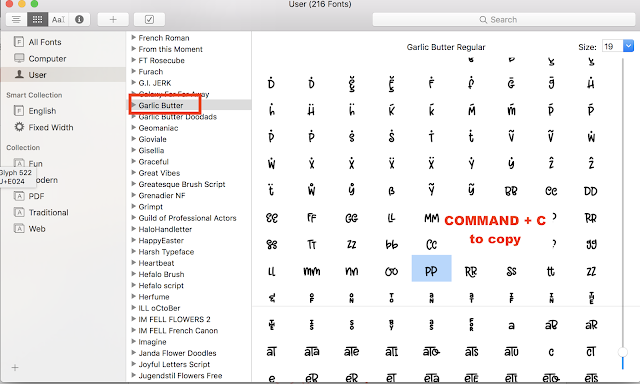Switch to custom text preview view
Image resolution: width=640 pixels, height=384 pixels.
58,19
